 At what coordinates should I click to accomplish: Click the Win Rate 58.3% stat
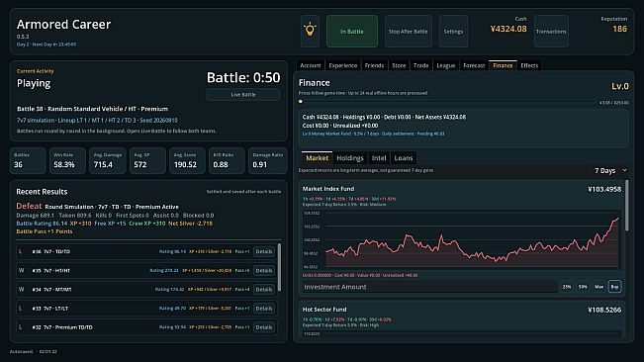click(67, 160)
